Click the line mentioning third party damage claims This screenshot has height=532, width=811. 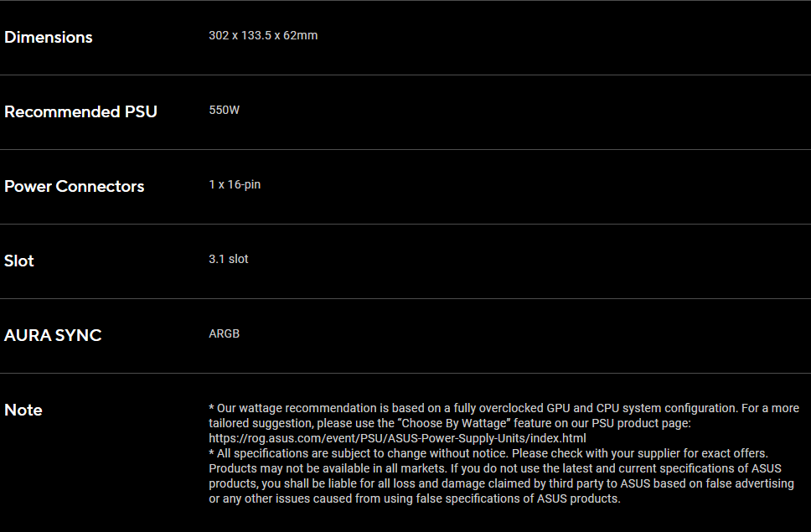click(x=501, y=484)
